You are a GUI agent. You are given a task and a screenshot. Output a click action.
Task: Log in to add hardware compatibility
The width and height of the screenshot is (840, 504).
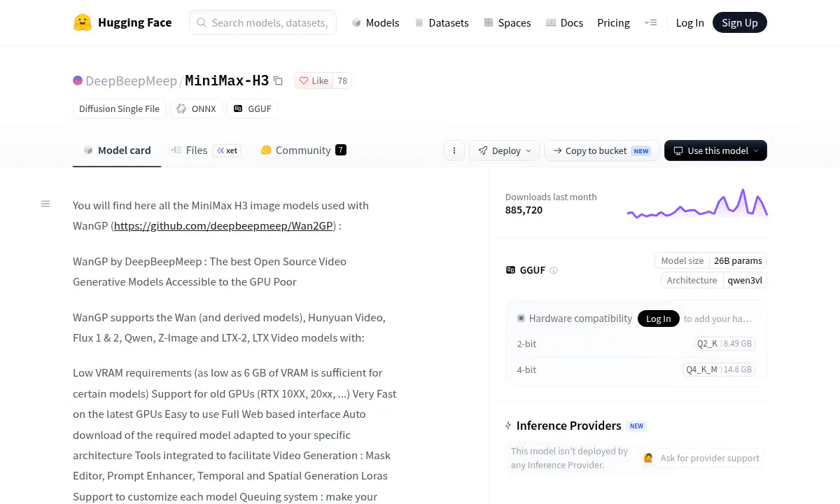click(x=658, y=318)
